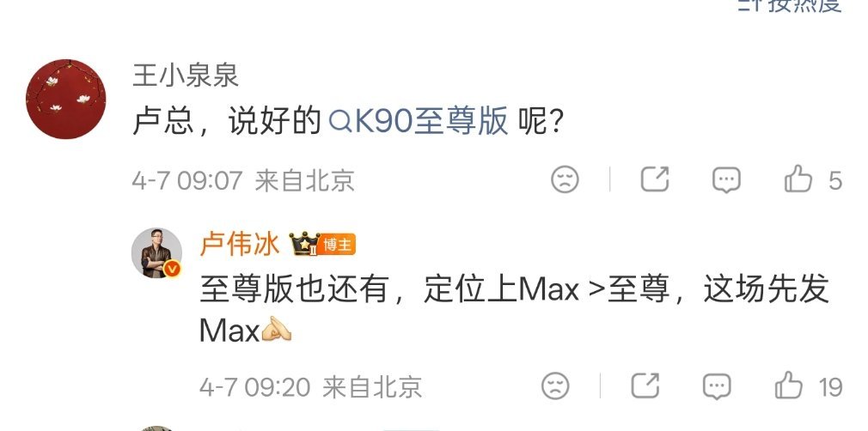Image resolution: width=868 pixels, height=431 pixels.
Task: Tap sad-face dislike icon on 卢伟冰's reply
Action: click(x=555, y=386)
